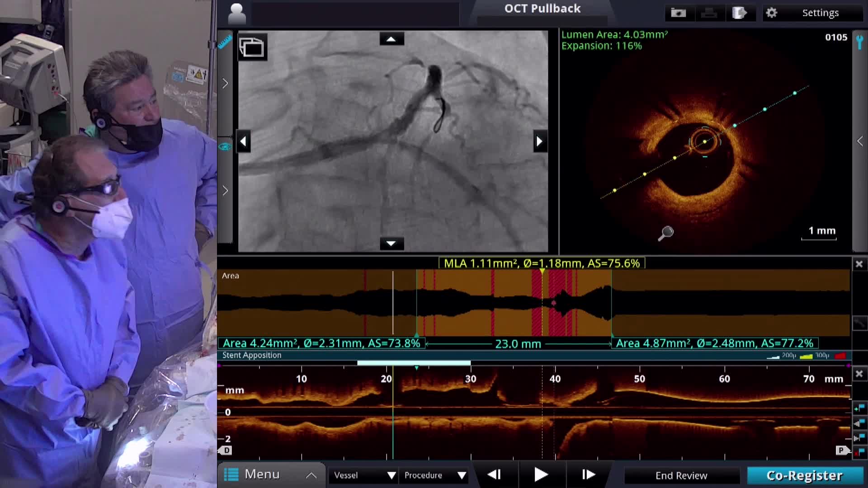This screenshot has height=488, width=868.
Task: Click the export data icon
Action: click(739, 13)
